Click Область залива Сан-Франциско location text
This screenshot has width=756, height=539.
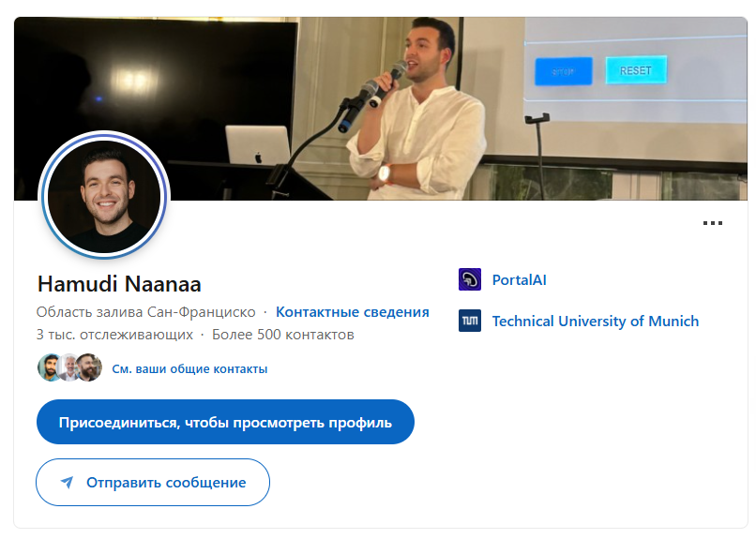[x=146, y=312]
